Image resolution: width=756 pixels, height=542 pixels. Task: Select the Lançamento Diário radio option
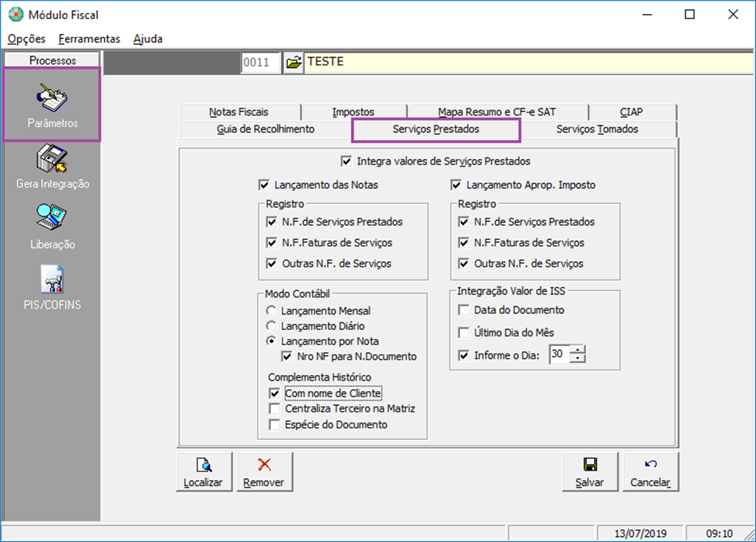pos(271,326)
